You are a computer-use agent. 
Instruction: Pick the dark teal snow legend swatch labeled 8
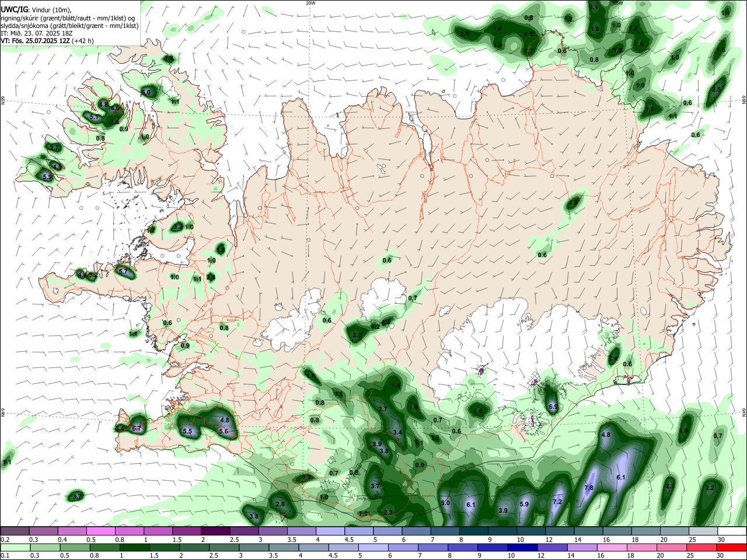pos(474,531)
